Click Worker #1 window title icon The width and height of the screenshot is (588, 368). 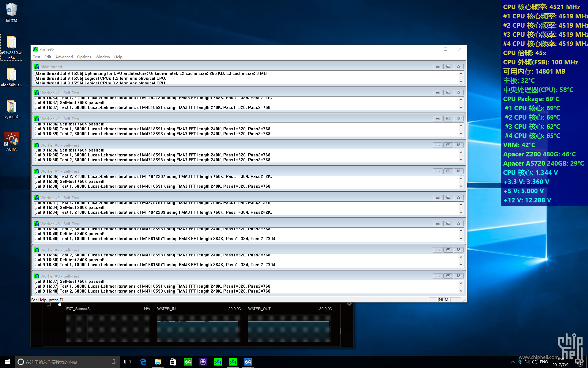(x=37, y=93)
